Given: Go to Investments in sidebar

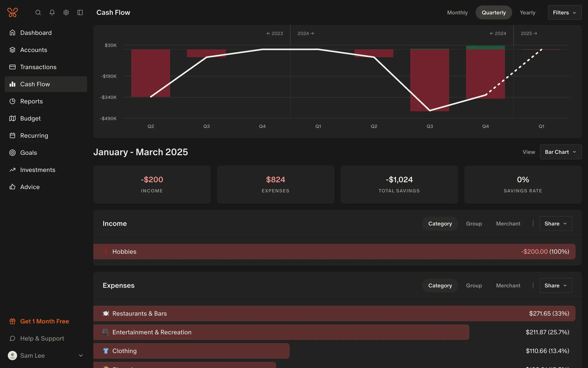Looking at the screenshot, I should click(37, 170).
